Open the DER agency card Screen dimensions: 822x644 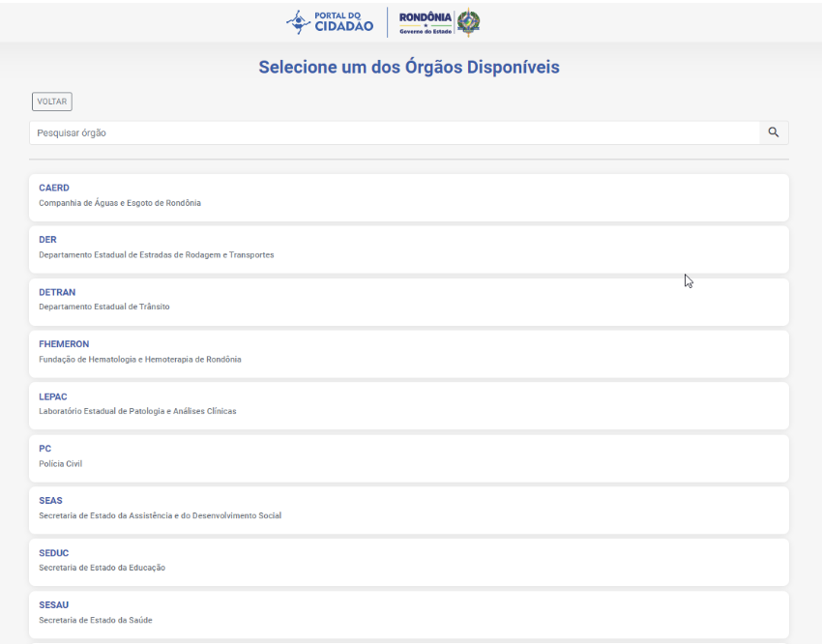coord(409,249)
